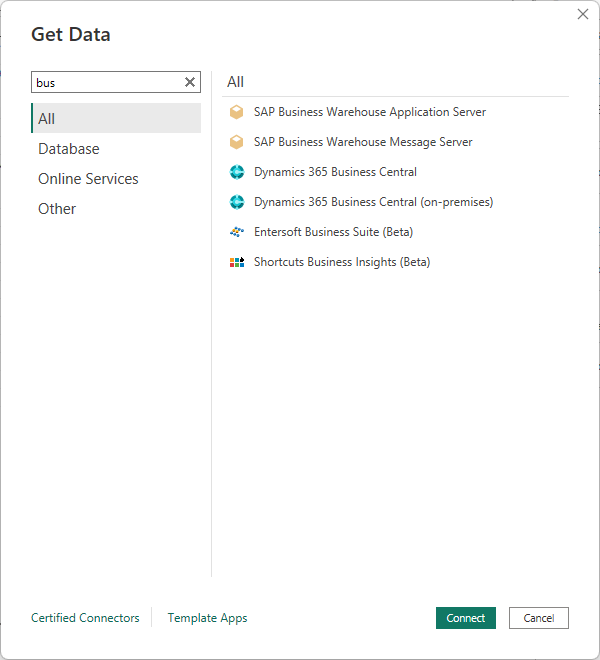Click the Dynamics 365 Business Central (on-premises) icon
The height and width of the screenshot is (660, 600).
tap(237, 202)
